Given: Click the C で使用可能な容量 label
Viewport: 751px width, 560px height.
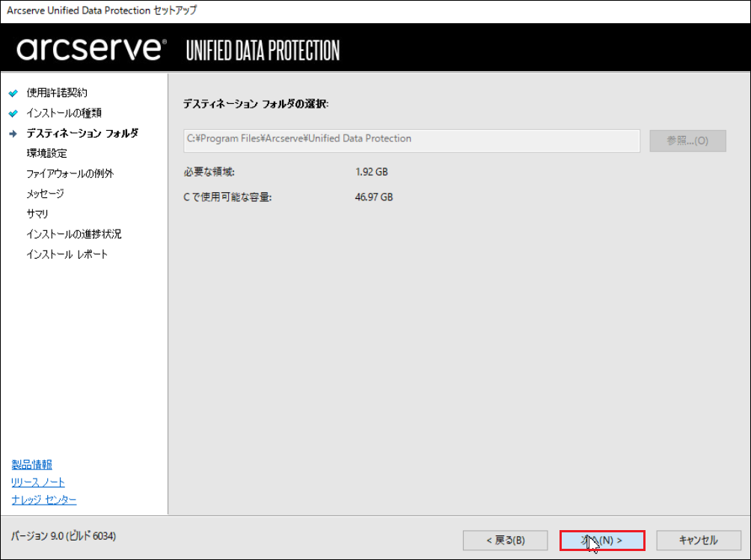Looking at the screenshot, I should coord(227,197).
